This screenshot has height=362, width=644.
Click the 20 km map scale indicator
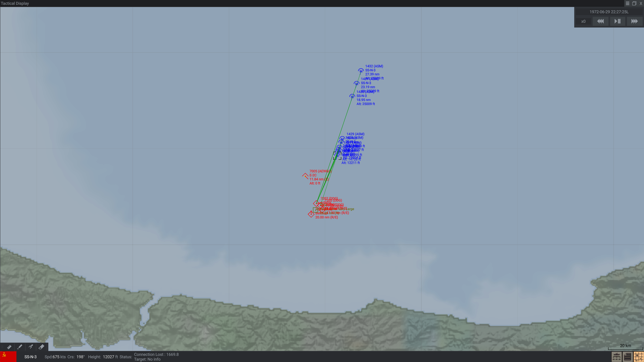click(x=626, y=347)
